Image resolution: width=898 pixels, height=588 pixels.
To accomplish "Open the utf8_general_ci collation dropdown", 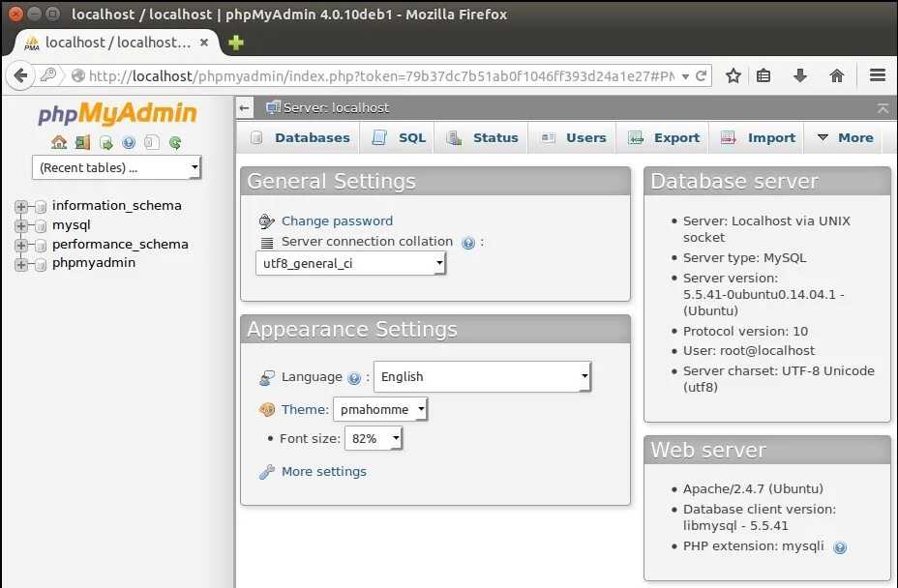I will coord(350,263).
